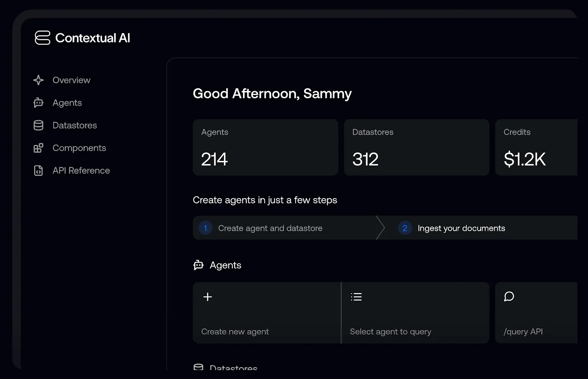
Task: Click the API Reference document icon
Action: coord(38,170)
